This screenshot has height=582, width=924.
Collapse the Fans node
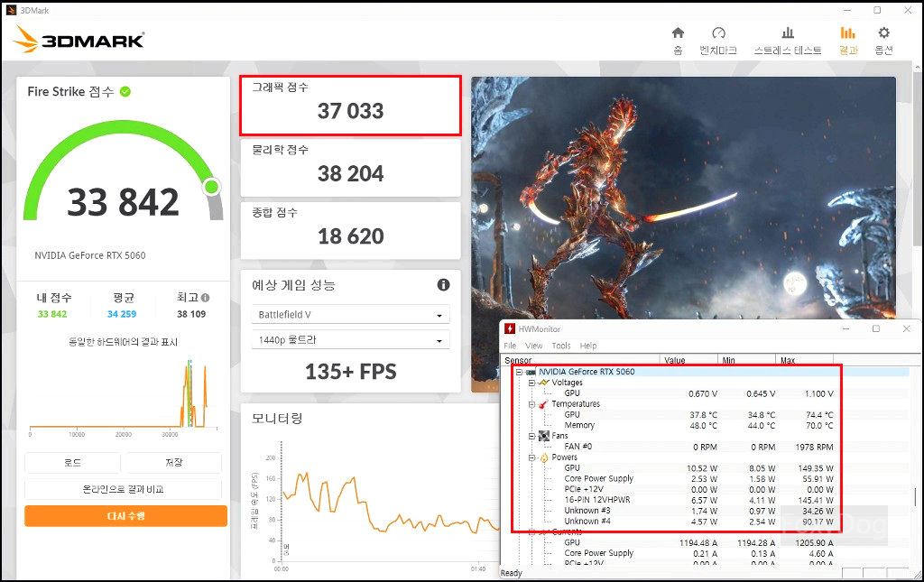pos(532,436)
